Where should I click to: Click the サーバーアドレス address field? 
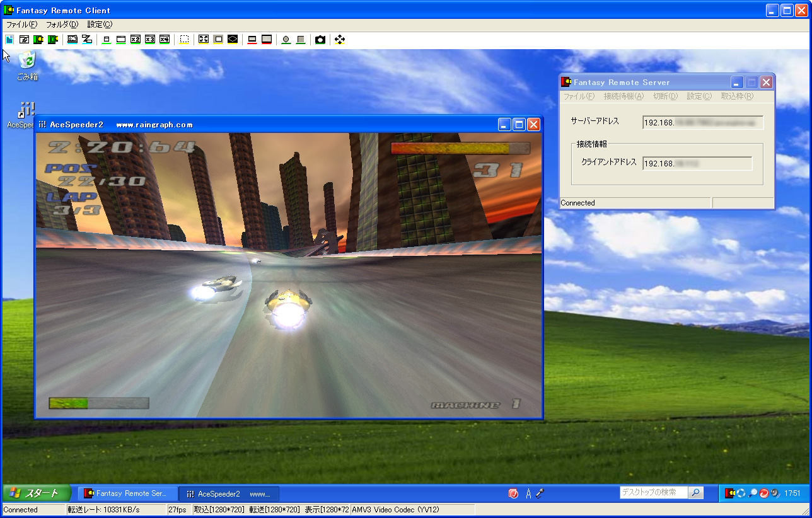point(703,123)
